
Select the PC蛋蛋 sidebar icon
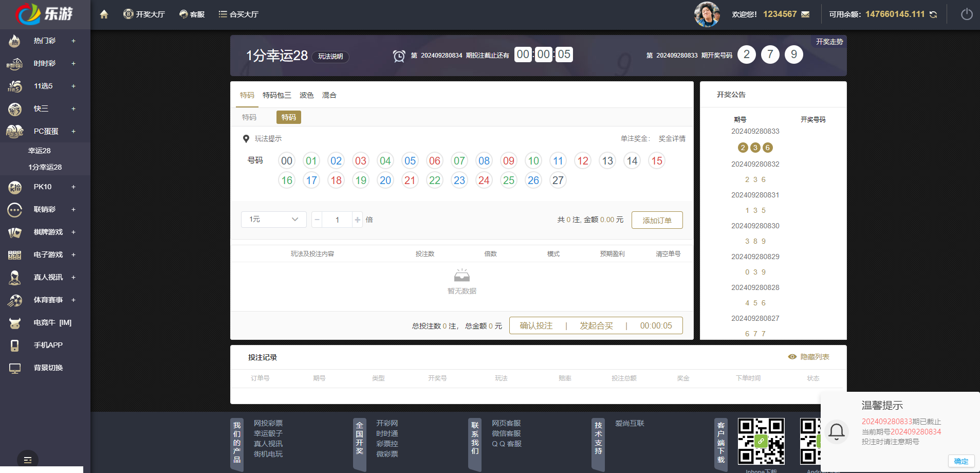coord(15,131)
